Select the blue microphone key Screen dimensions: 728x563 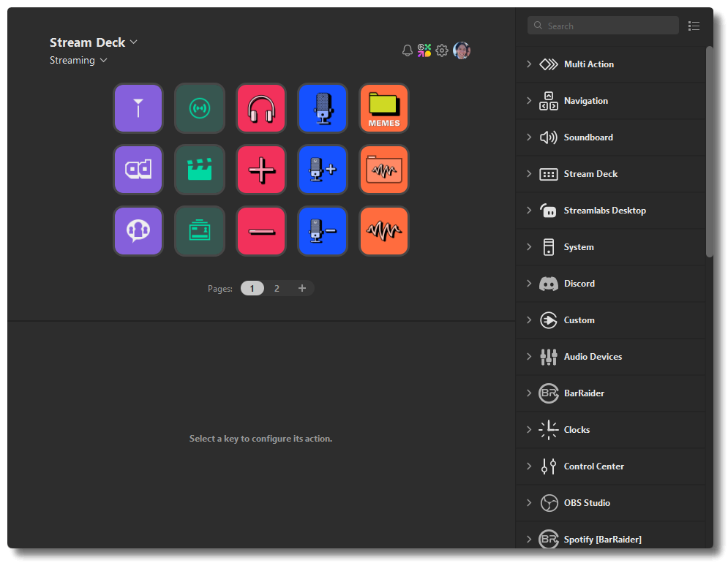323,108
